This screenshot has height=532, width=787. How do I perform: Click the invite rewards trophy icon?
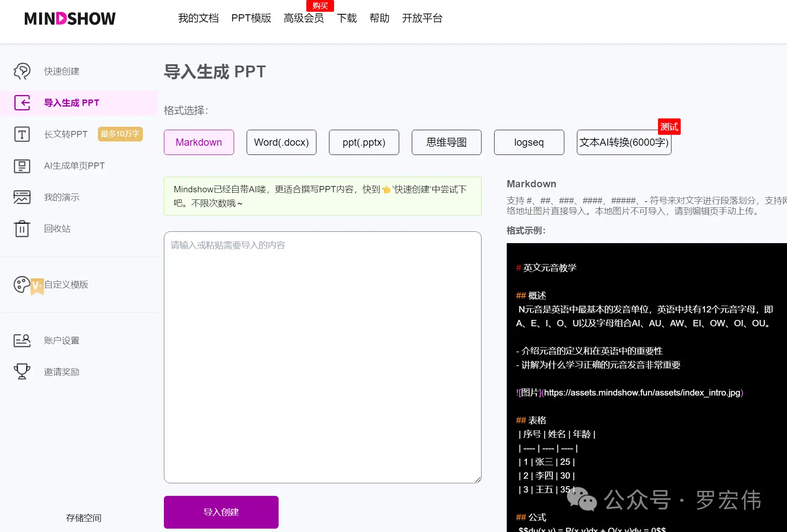point(22,372)
